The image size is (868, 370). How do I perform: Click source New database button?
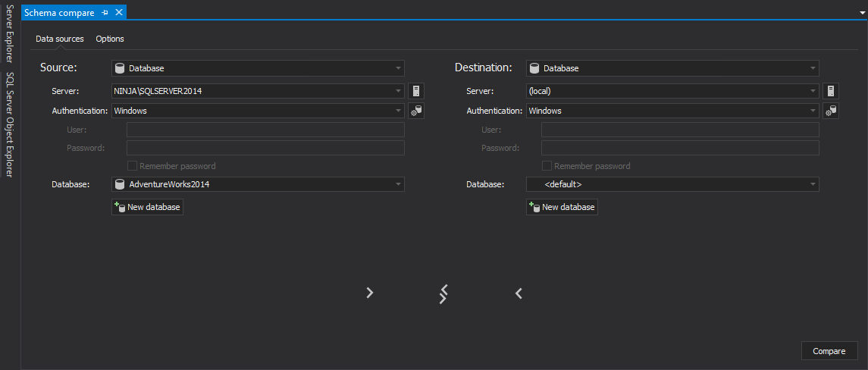pos(147,207)
